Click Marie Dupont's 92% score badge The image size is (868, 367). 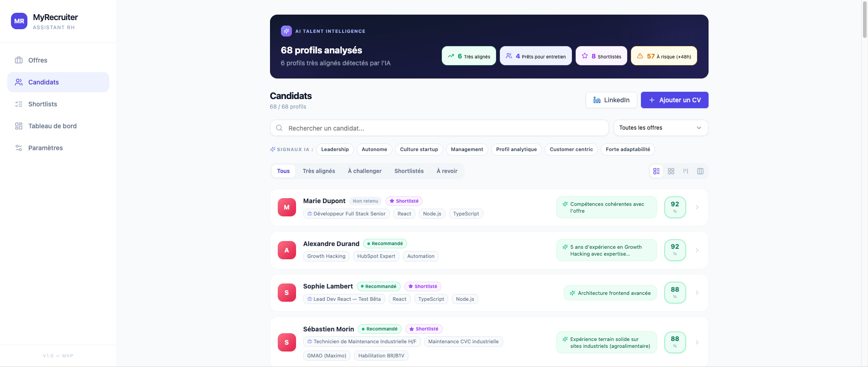675,207
